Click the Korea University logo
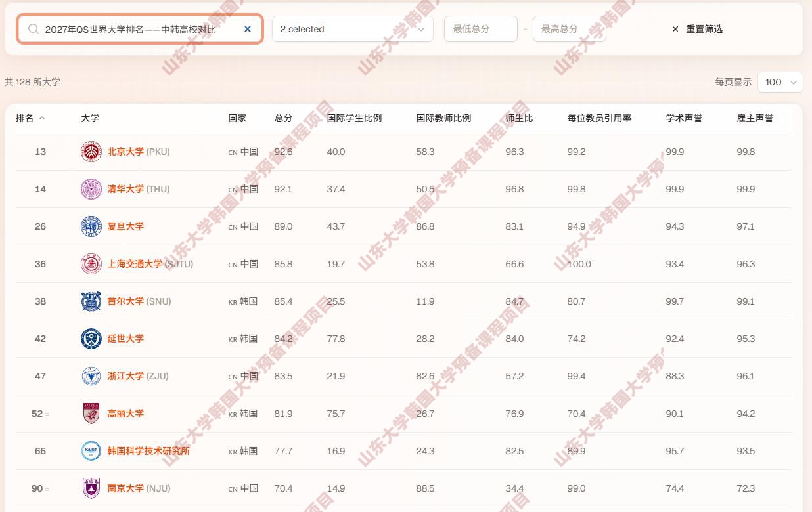This screenshot has height=512, width=812. pyautogui.click(x=91, y=414)
